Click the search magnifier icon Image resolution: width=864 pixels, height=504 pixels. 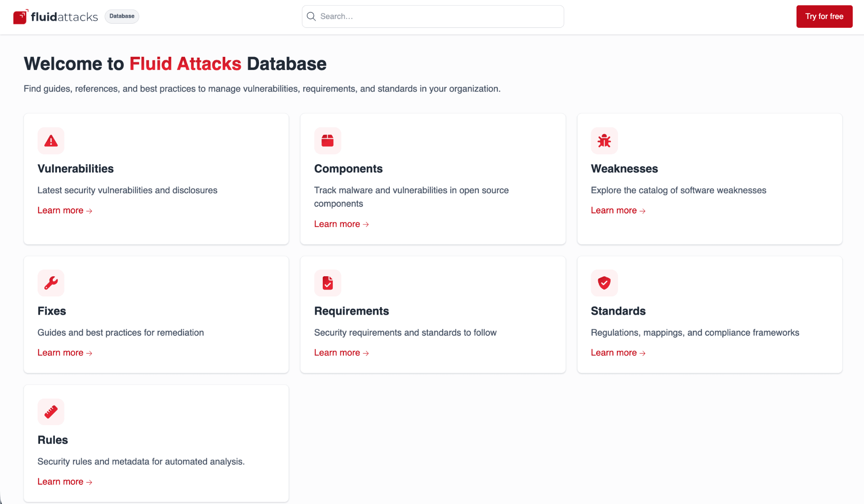point(311,16)
